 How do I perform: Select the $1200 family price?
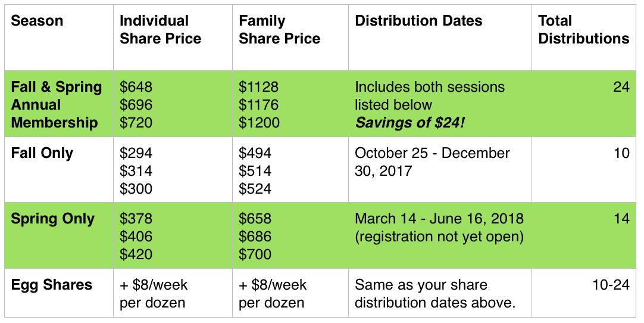coord(259,123)
